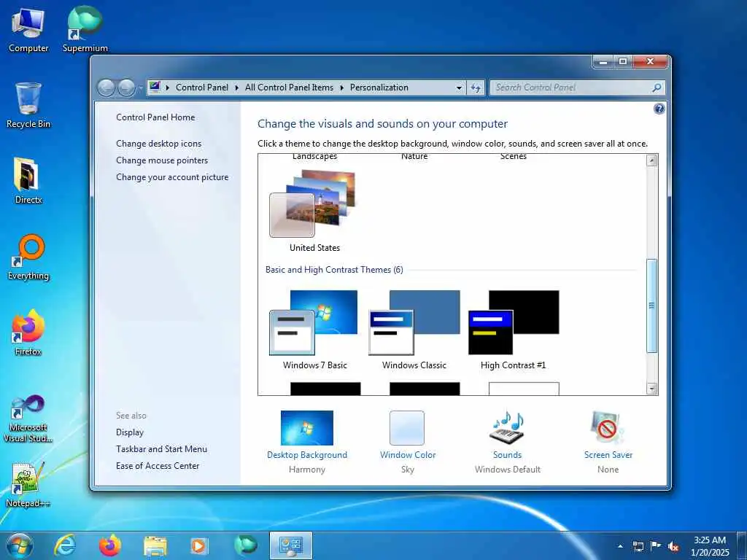The image size is (747, 560).
Task: Select the Windows 7 Basic theme
Action: 314,330
